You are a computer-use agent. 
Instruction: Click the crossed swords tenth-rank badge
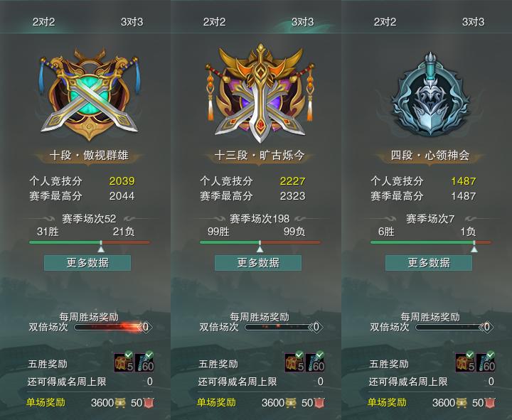point(89,94)
